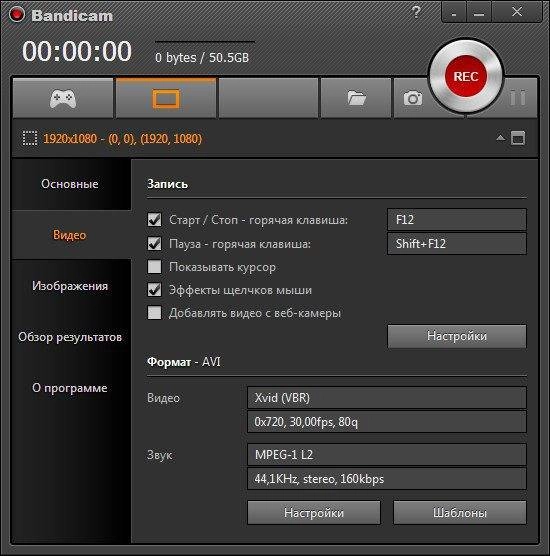Open Обзор результатов tab
The height and width of the screenshot is (556, 550).
(71, 337)
